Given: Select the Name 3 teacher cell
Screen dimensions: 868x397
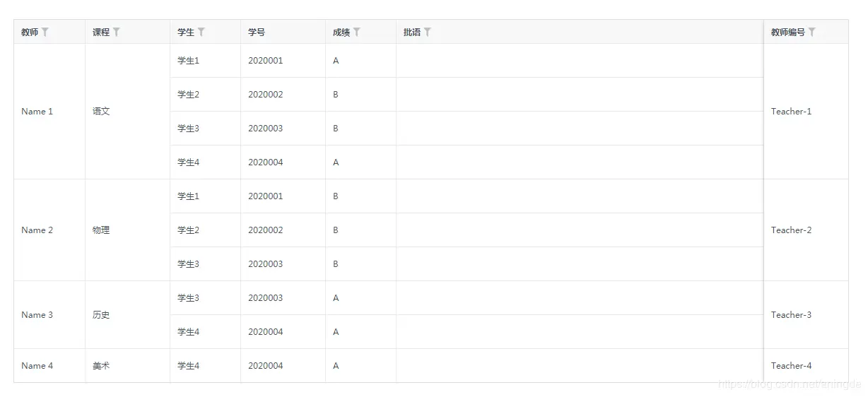Looking at the screenshot, I should pyautogui.click(x=49, y=315).
